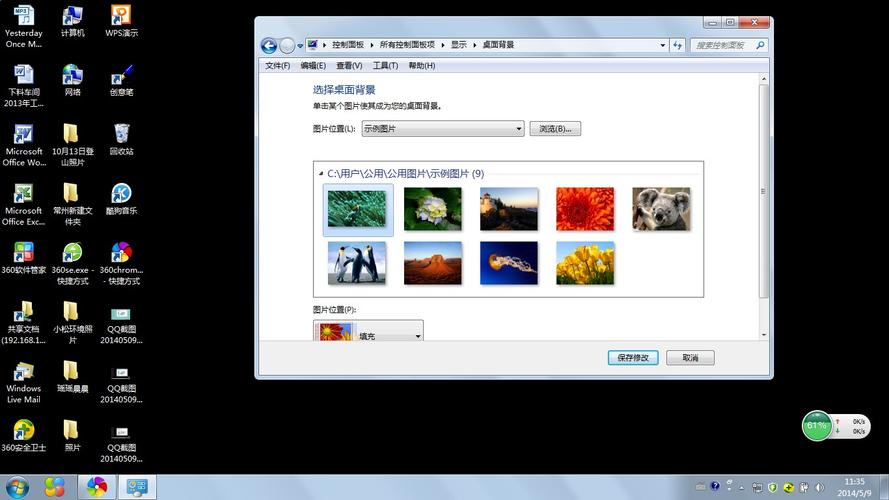Launch Windows Live Mail from the desktop
Viewport: 889px width, 500px height.
tap(24, 382)
